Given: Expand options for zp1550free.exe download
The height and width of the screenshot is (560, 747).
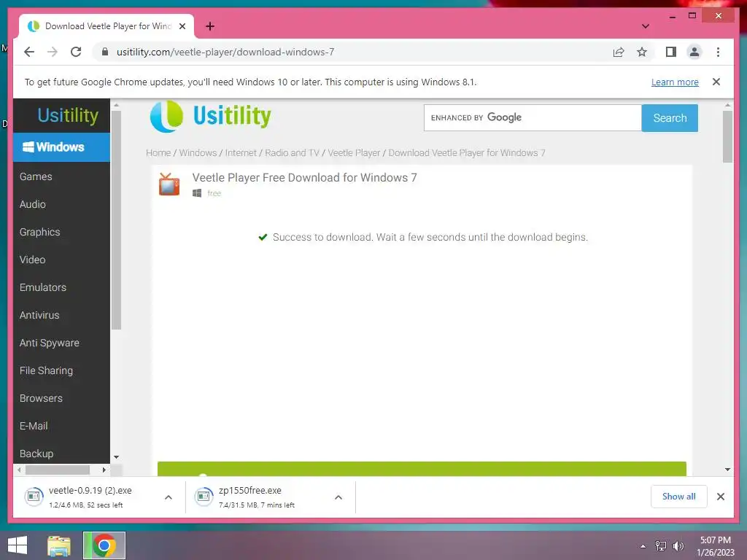Looking at the screenshot, I should coord(338,497).
